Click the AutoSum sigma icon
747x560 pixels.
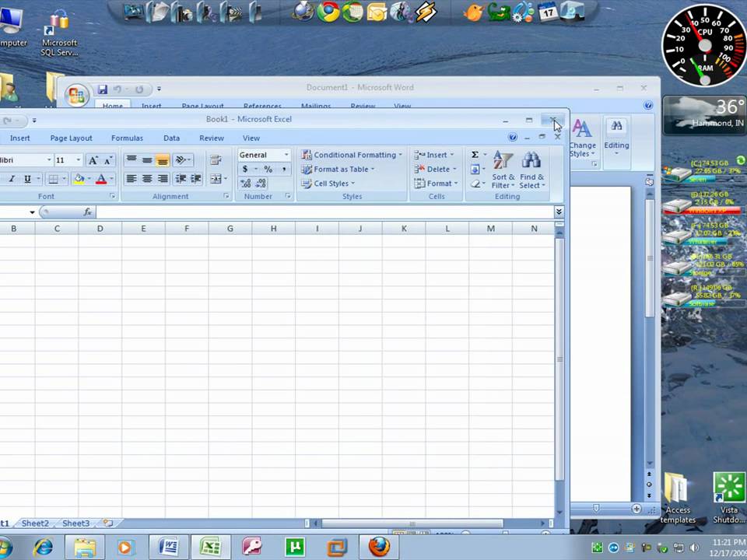[x=475, y=155]
